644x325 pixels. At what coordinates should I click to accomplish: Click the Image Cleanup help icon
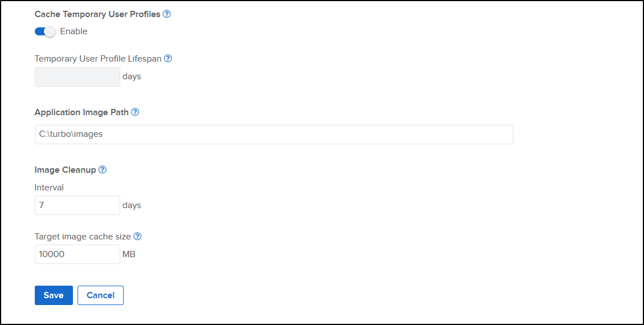point(103,170)
